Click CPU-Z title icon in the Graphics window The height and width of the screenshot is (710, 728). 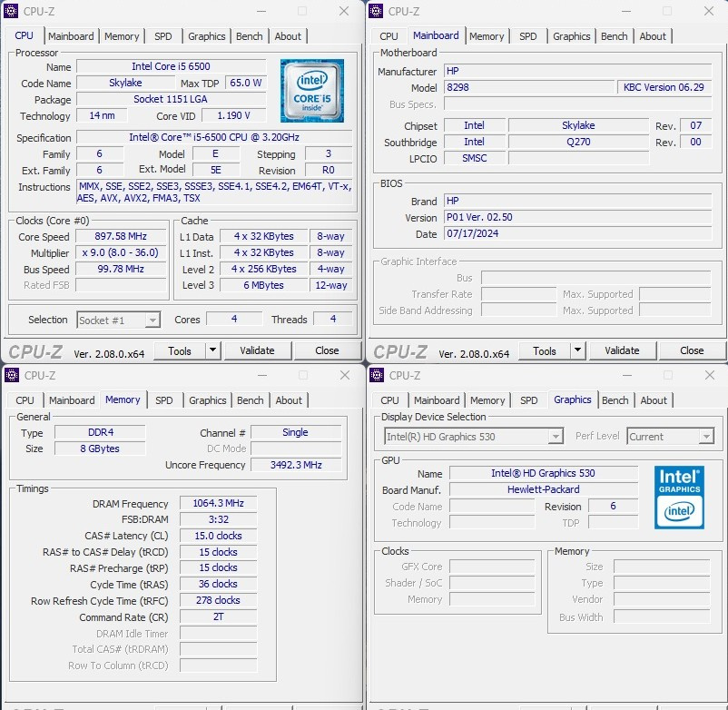click(x=377, y=375)
